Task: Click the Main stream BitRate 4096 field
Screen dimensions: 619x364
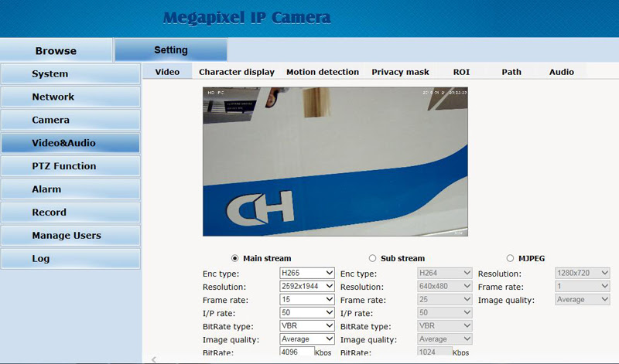Action: pyautogui.click(x=297, y=352)
